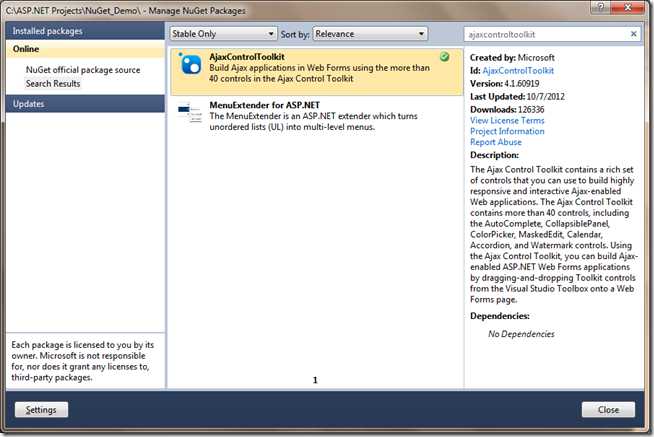This screenshot has height=437, width=654.
Task: Click the AjaxControlToolkit package icon
Action: click(x=190, y=64)
